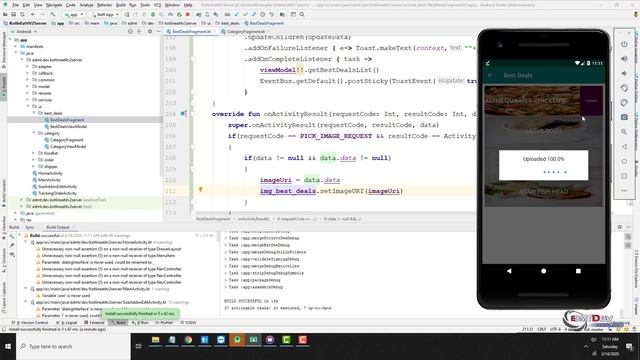Expand the shipper package node
Viewport: 640px width, 360px height.
[34, 167]
